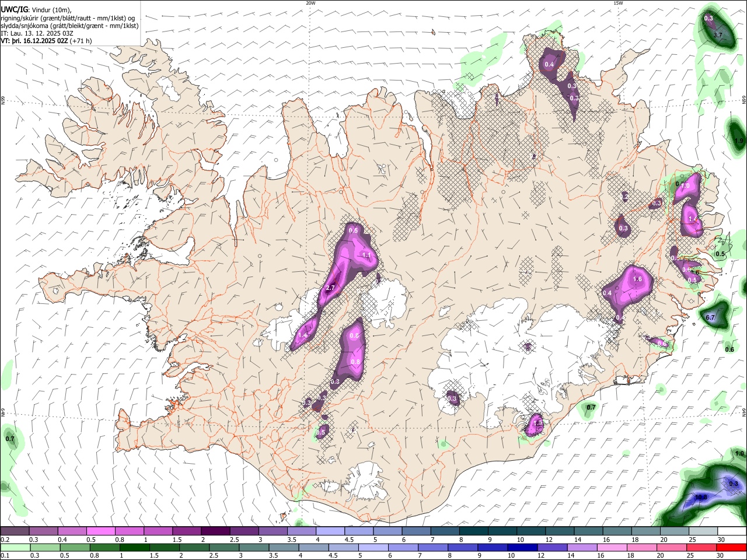Select the lilac swatch at 14, bottom legend
Screen dimensions: 747x560
[x=581, y=547]
